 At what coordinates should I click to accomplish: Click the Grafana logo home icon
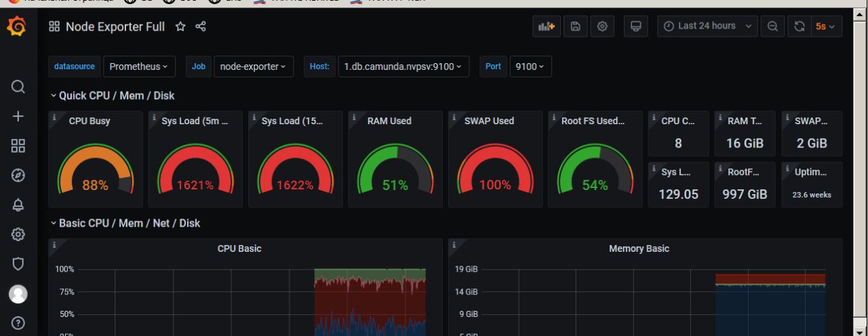(18, 27)
